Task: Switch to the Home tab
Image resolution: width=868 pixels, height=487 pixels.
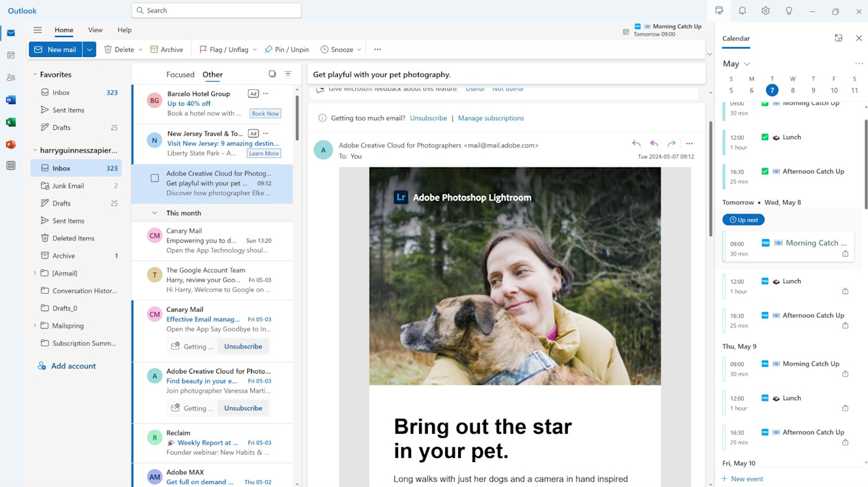Action: [x=64, y=30]
